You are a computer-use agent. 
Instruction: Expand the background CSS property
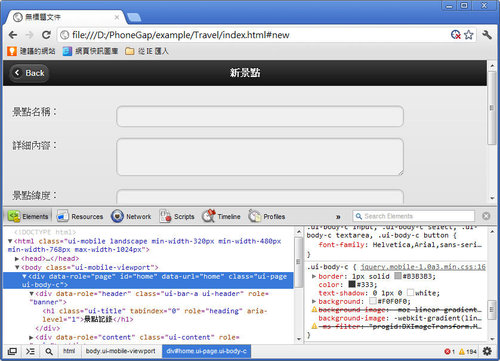(x=314, y=301)
